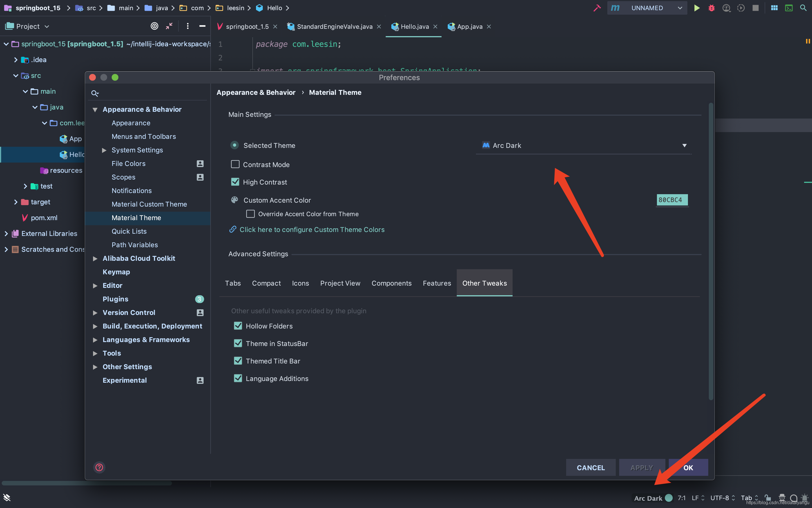Uncheck Hollow Folders option
The image size is (812, 508).
pos(238,326)
